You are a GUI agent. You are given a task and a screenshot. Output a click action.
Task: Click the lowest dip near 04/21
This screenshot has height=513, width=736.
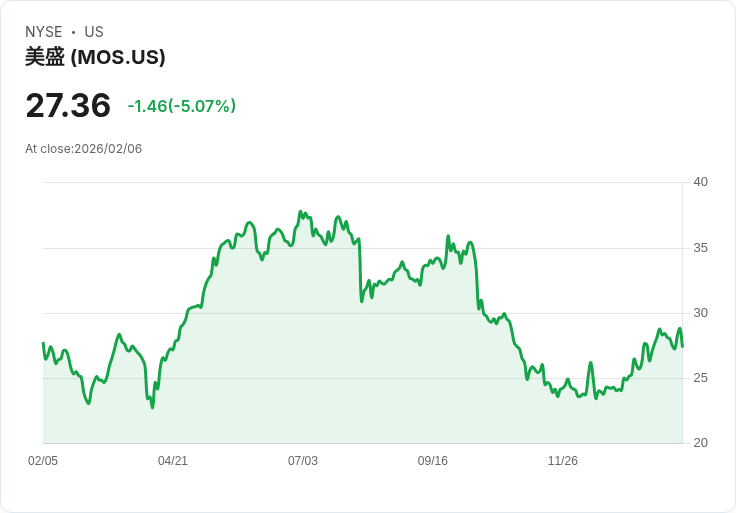click(x=152, y=407)
